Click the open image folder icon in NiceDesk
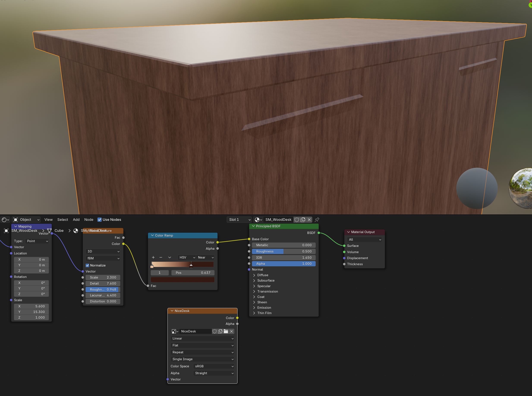 pos(226,331)
